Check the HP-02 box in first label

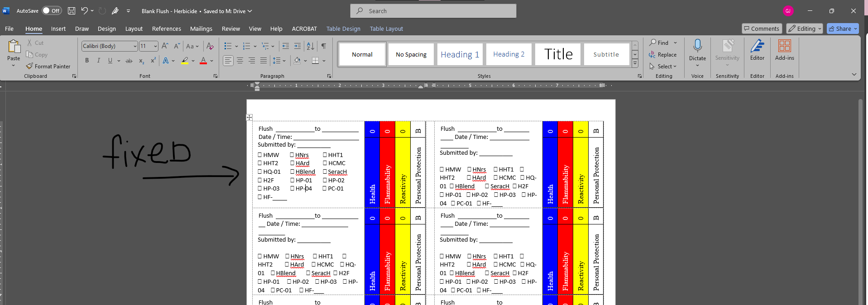click(x=325, y=180)
